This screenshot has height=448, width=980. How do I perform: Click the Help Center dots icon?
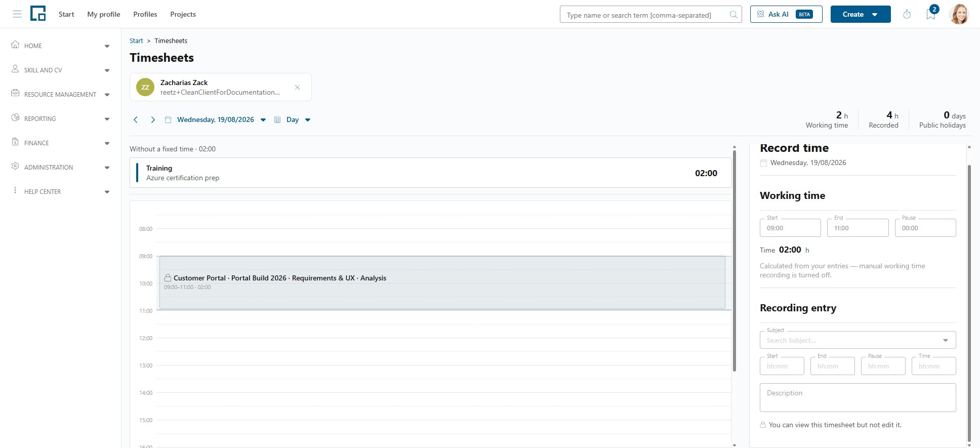click(15, 190)
